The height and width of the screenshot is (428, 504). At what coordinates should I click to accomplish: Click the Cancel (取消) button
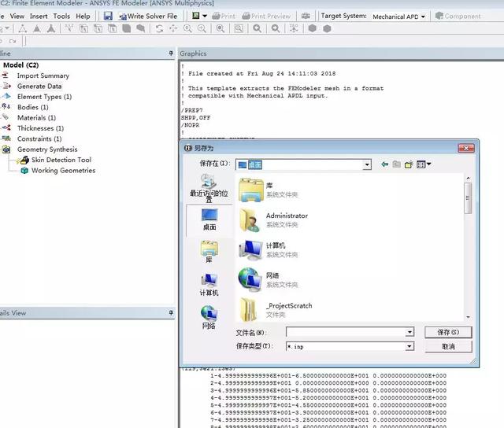tap(448, 346)
